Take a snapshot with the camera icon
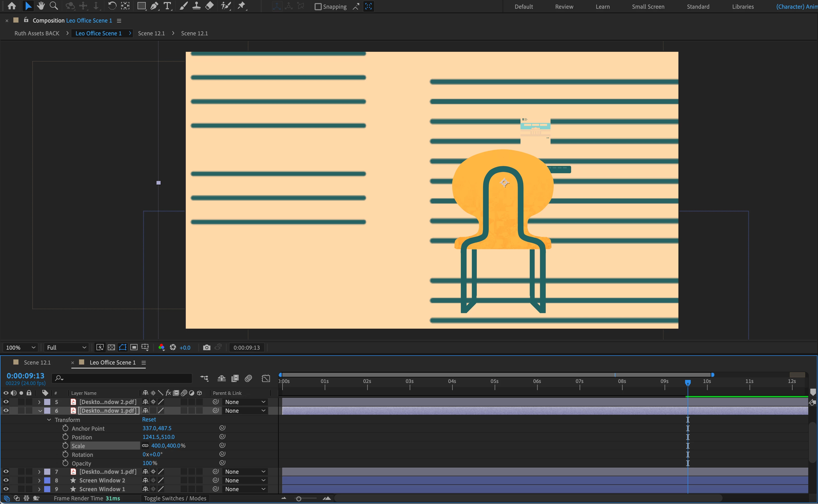 tap(207, 347)
